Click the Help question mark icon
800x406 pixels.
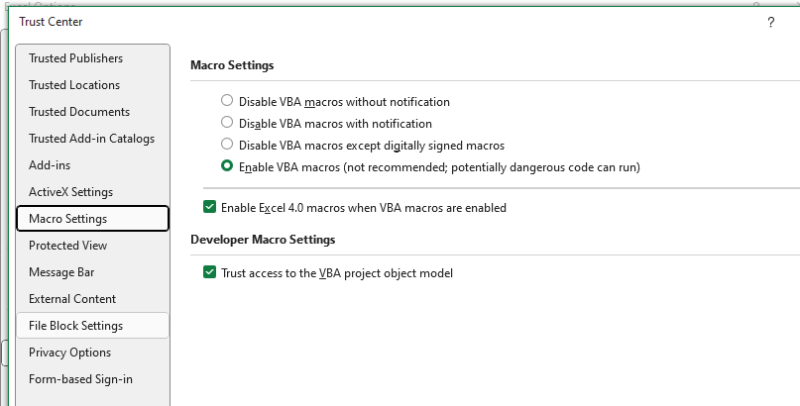pos(770,22)
